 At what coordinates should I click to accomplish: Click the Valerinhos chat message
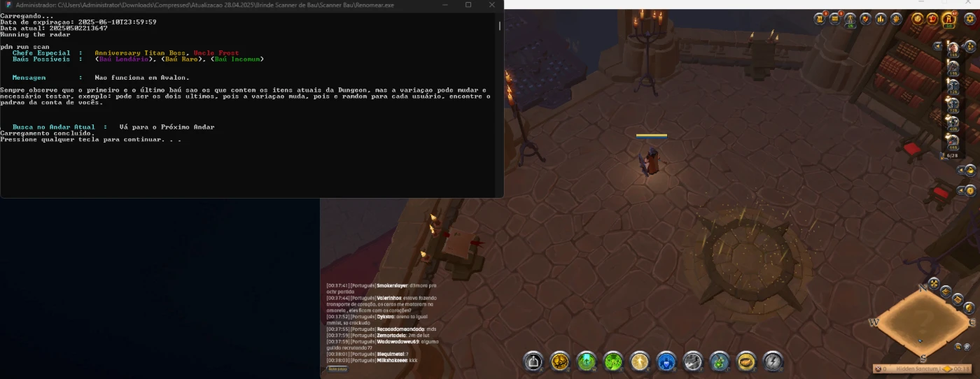381,303
